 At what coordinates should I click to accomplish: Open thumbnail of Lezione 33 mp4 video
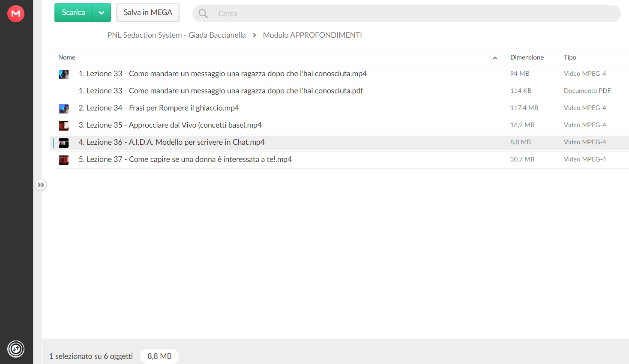63,74
